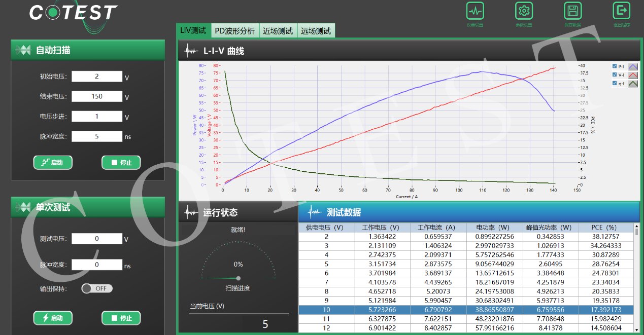Click the blue P-I line color swatch

(x=633, y=66)
